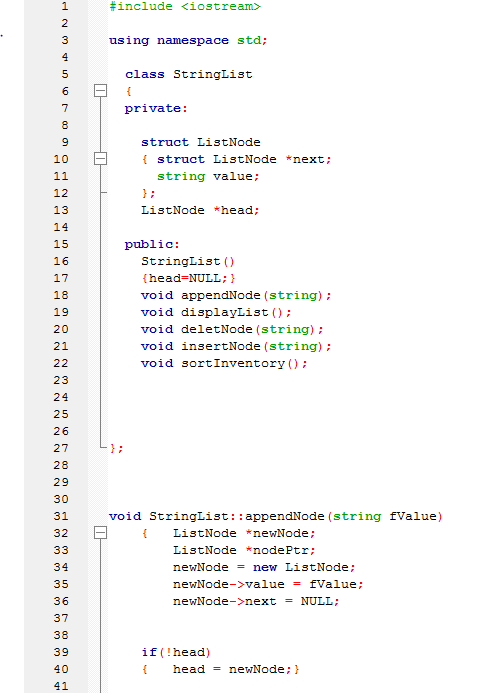This screenshot has width=491, height=693.
Task: Click the public: access specifier
Action: click(x=152, y=244)
